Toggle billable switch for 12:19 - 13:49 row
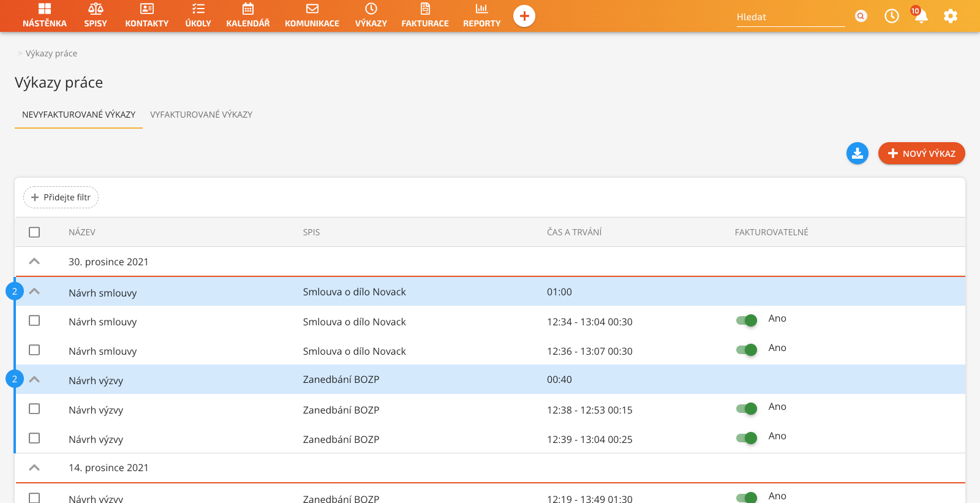This screenshot has width=980, height=503. click(747, 497)
